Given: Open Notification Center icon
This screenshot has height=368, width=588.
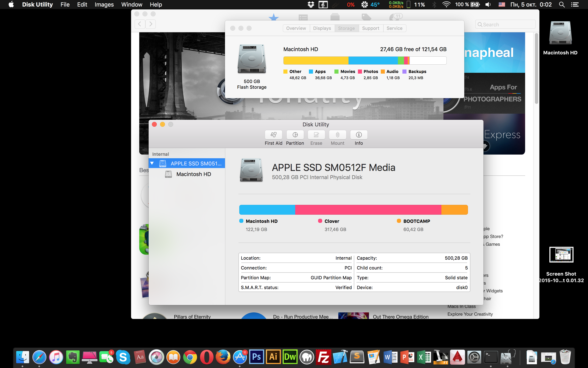Looking at the screenshot, I should (575, 5).
